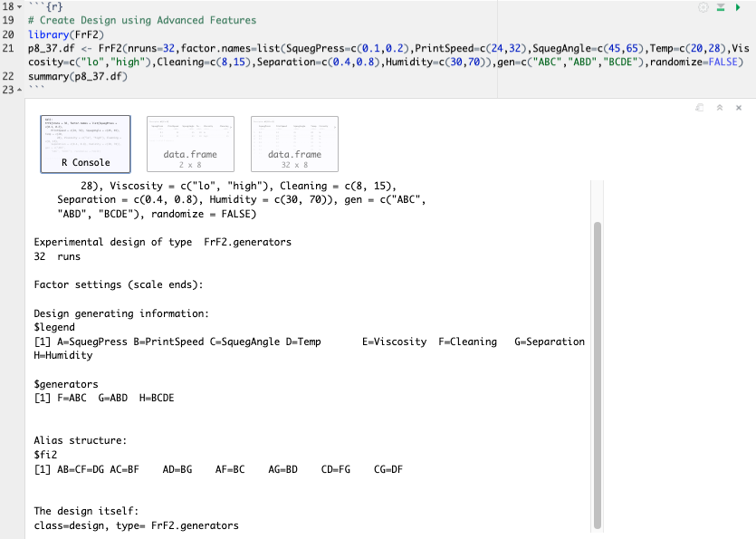Switch to the data.frame 2 x 8 output
The height and width of the screenshot is (539, 756).
(x=190, y=143)
